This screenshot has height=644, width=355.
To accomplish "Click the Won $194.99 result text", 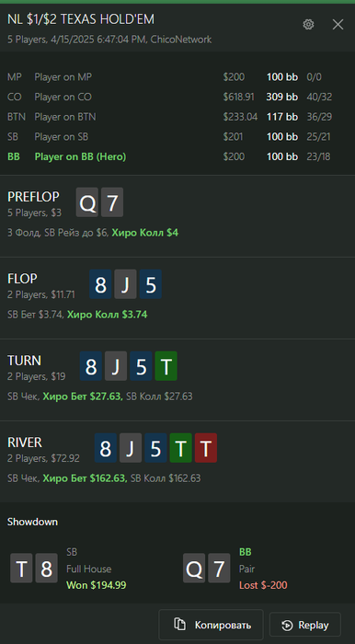I will coord(97,585).
